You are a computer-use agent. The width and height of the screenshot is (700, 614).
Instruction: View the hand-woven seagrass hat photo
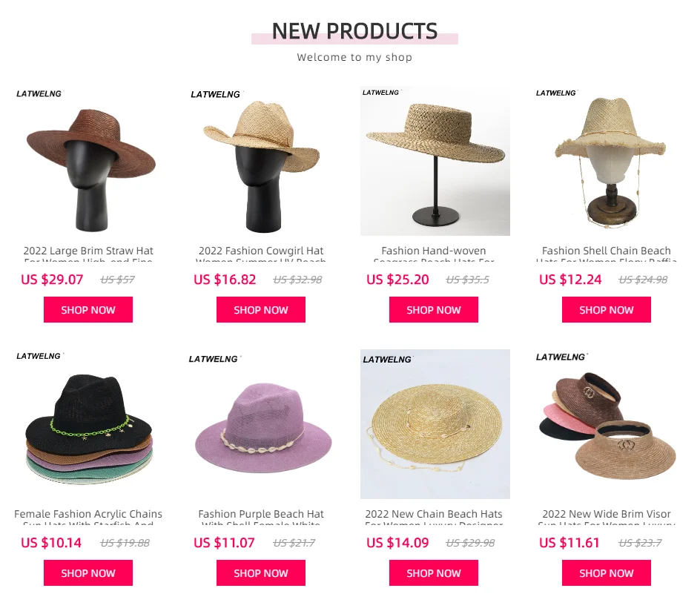click(x=435, y=161)
